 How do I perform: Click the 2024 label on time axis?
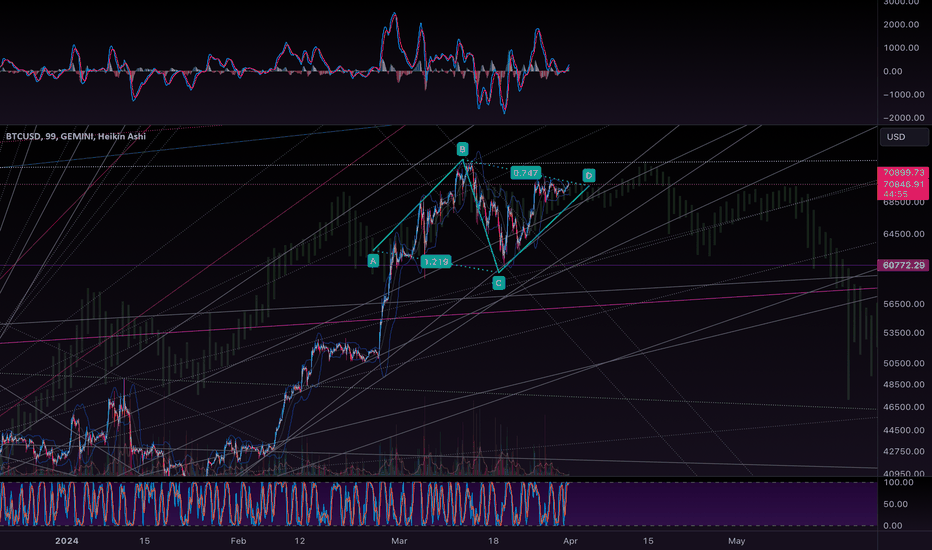(67, 540)
